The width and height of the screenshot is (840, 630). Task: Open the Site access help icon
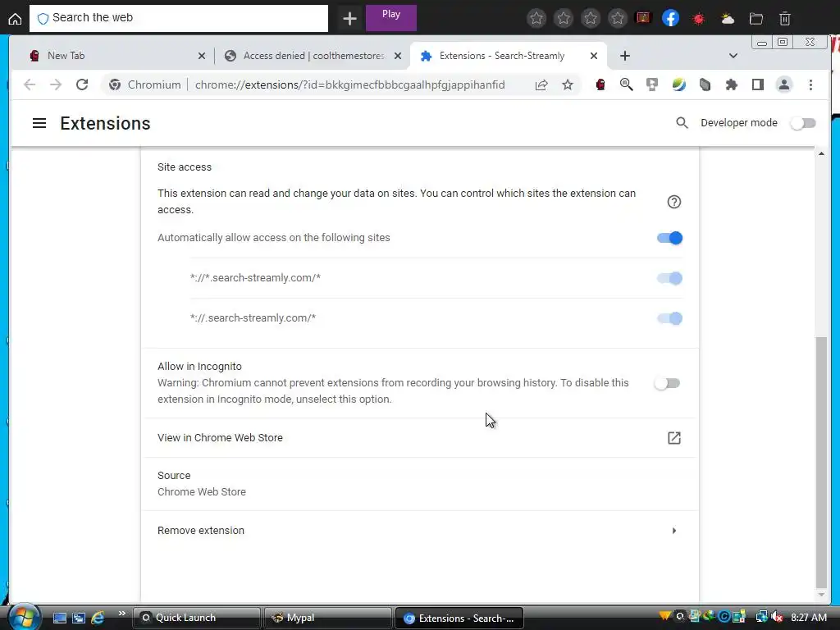coord(674,202)
